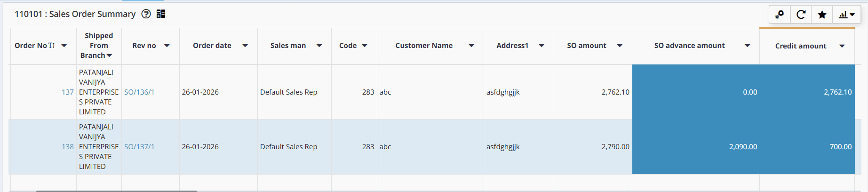Sort by Order No using sort icon
The image size is (868, 192).
52,46
